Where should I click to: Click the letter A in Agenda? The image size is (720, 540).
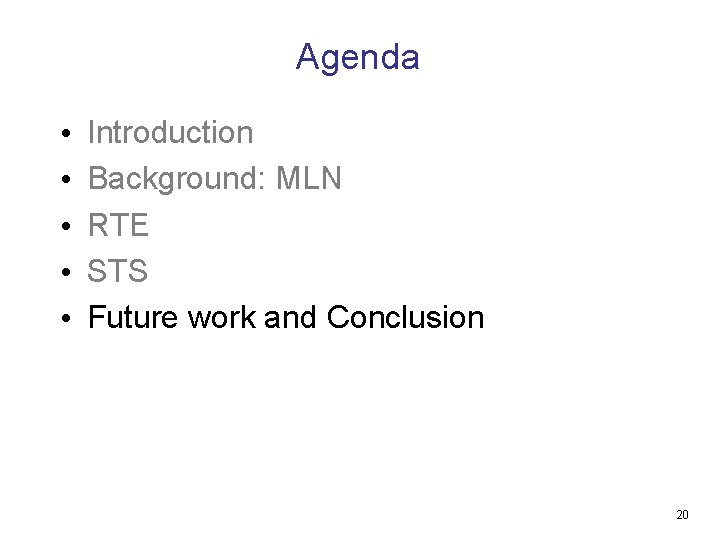click(307, 57)
